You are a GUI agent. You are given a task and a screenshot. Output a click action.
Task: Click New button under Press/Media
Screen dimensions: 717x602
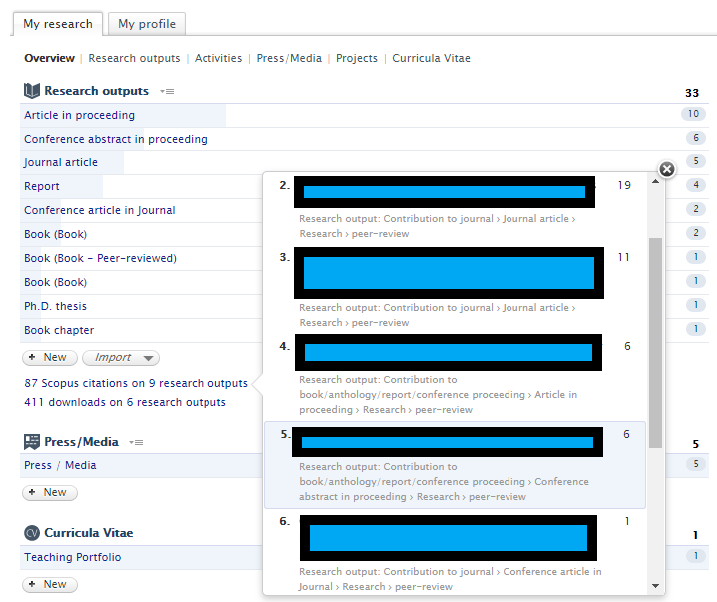pyautogui.click(x=50, y=492)
